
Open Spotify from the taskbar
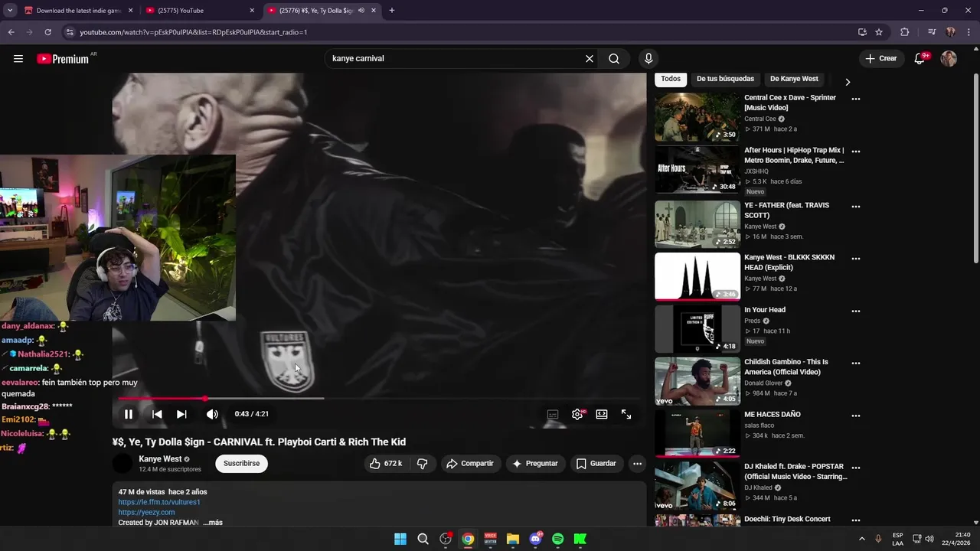[558, 539]
